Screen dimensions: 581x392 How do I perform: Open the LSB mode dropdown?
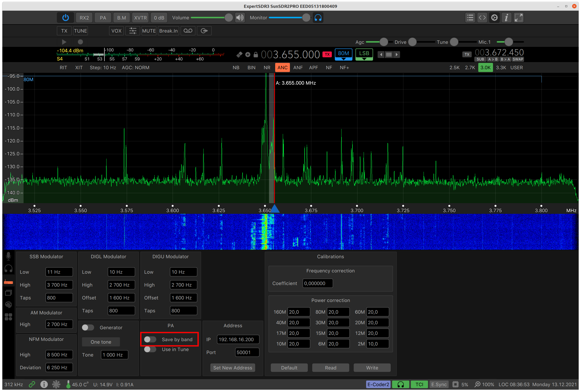point(364,55)
